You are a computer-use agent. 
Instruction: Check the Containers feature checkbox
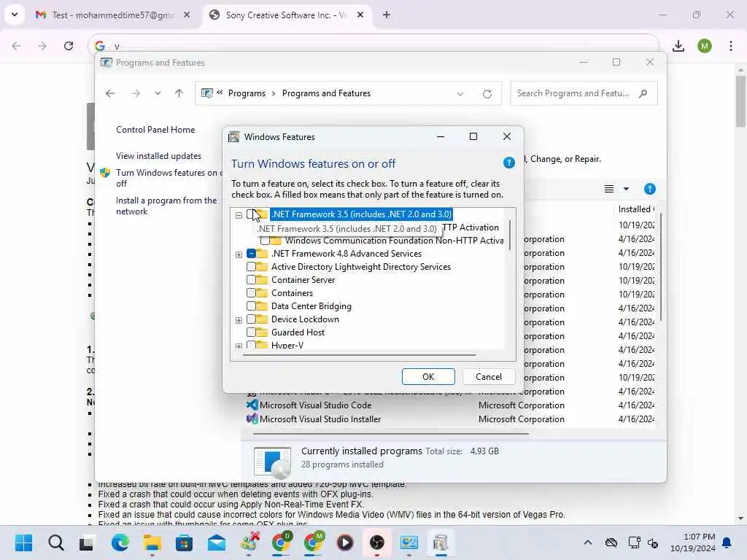(251, 293)
